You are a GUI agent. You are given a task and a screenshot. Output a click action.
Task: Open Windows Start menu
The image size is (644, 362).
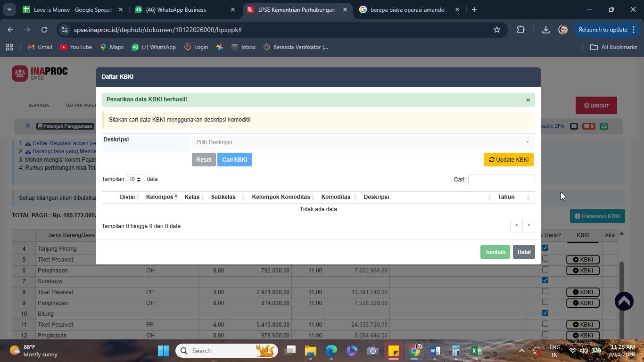[163, 351]
